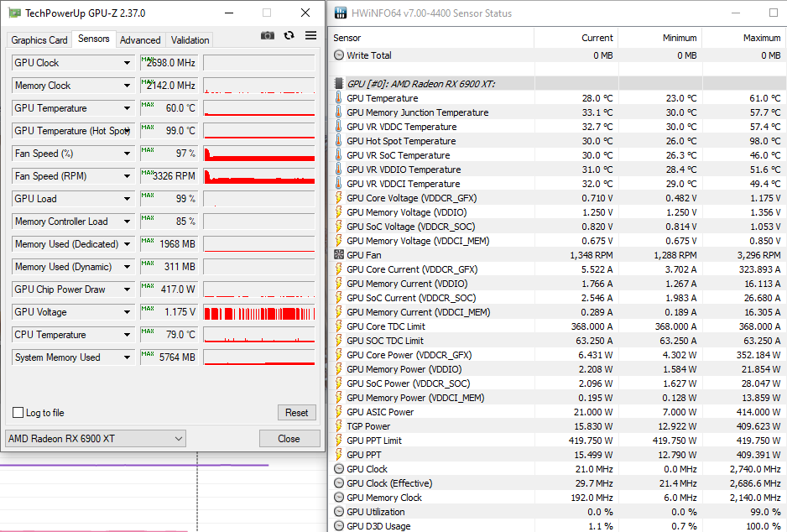Click thermometer icon of GPU Hot Spot Temperature

(x=339, y=140)
